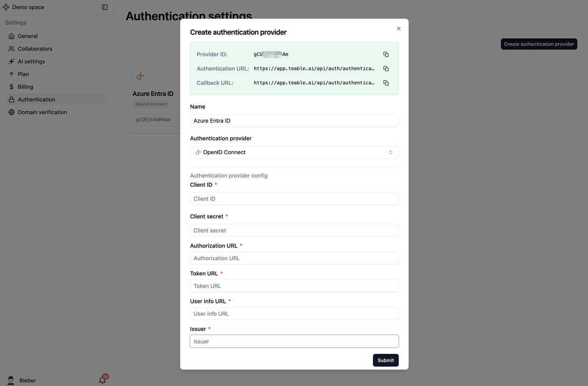Click the Bieber user avatar
This screenshot has width=588, height=386.
pos(11,380)
